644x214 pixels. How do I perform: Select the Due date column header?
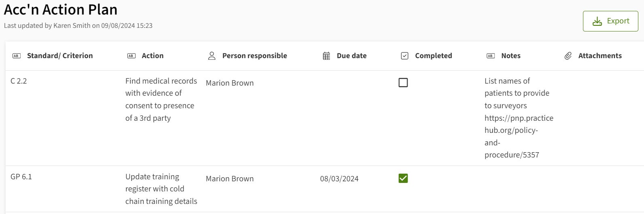click(x=351, y=56)
